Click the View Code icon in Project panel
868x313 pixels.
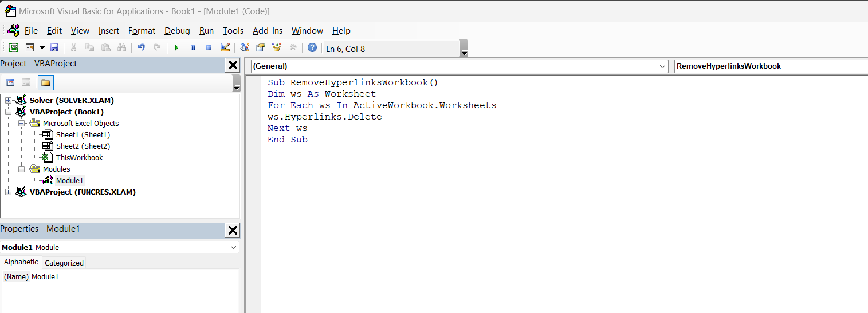(x=10, y=82)
